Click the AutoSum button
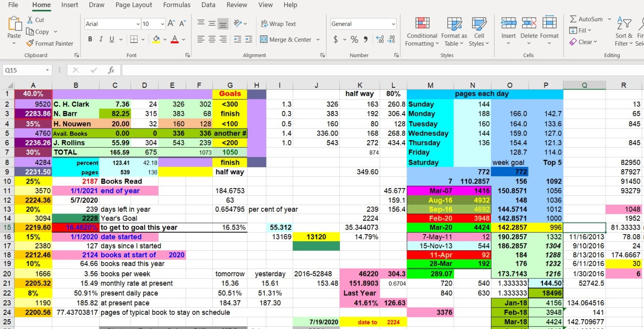Viewport: 644px width, 329px height. (x=586, y=19)
